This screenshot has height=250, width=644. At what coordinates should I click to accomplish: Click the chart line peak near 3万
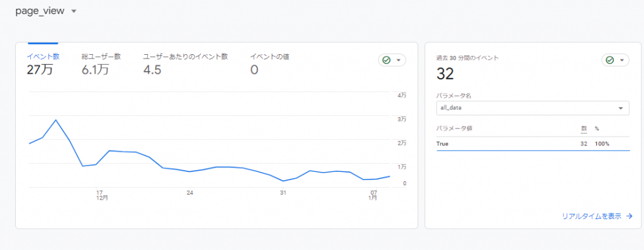[x=56, y=120]
